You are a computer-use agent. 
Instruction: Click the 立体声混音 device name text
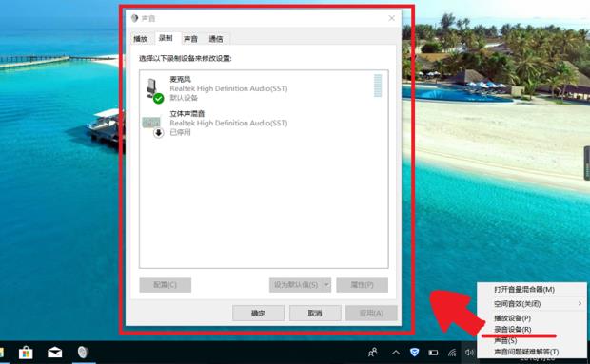pyautogui.click(x=187, y=114)
